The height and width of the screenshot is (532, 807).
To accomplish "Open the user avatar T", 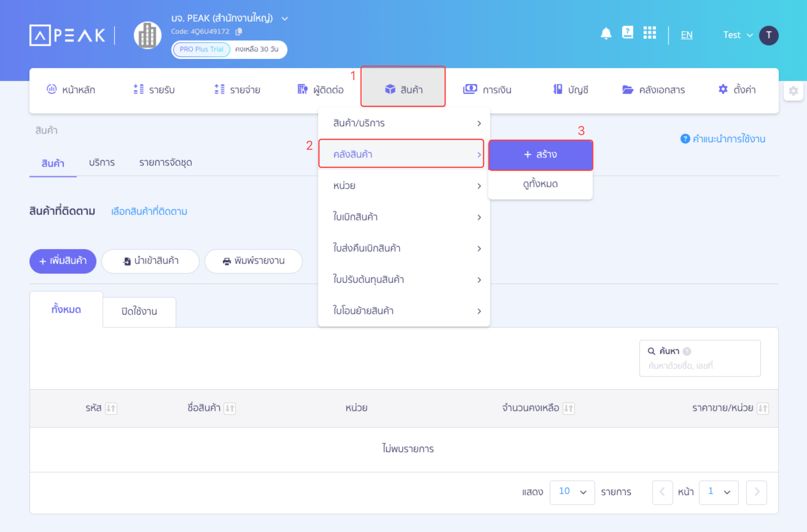I will coord(769,35).
